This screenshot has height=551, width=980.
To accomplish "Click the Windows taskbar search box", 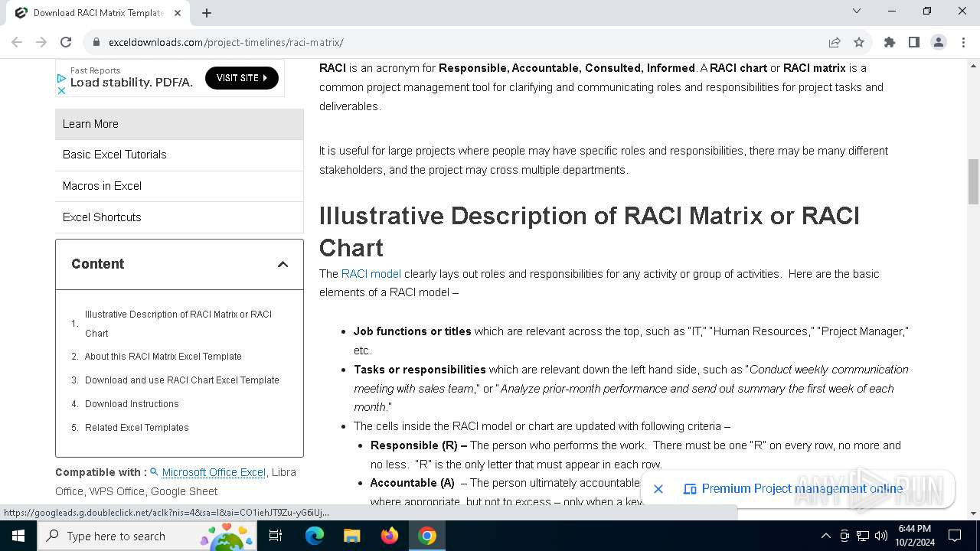I will click(148, 536).
